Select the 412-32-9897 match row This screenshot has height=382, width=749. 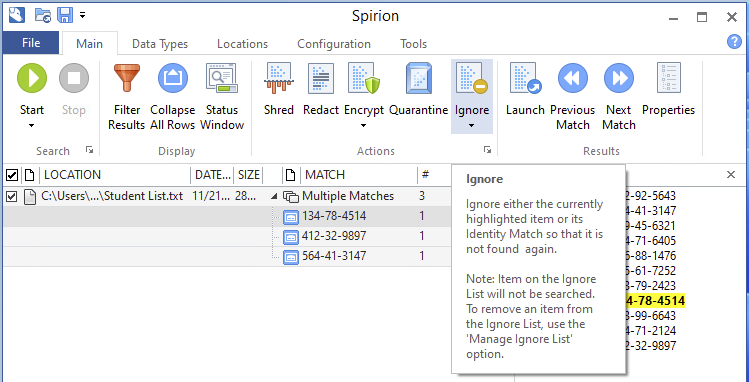227,236
